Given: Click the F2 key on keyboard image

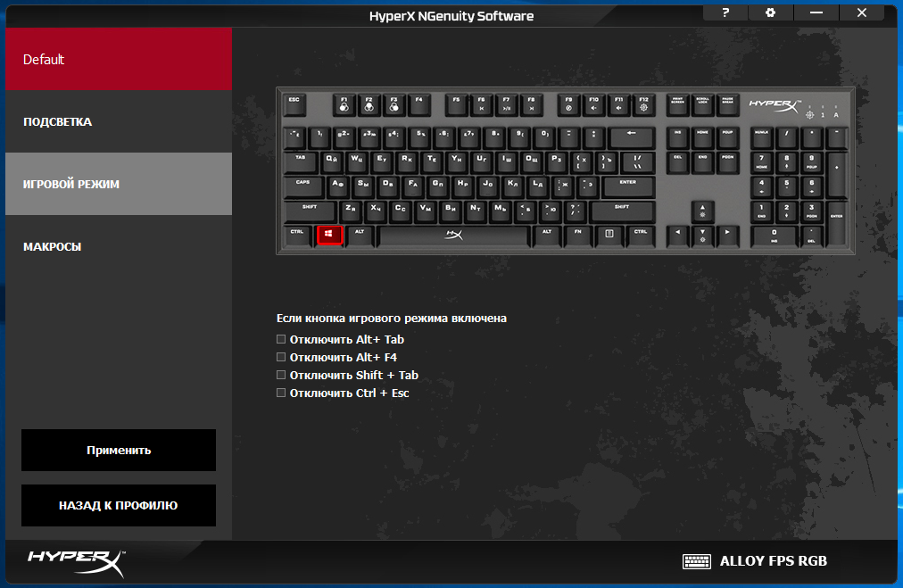Looking at the screenshot, I should pos(369,104).
